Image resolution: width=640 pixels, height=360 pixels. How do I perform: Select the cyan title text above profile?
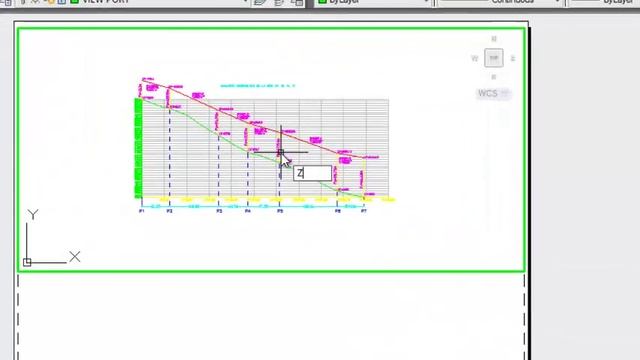[x=258, y=86]
